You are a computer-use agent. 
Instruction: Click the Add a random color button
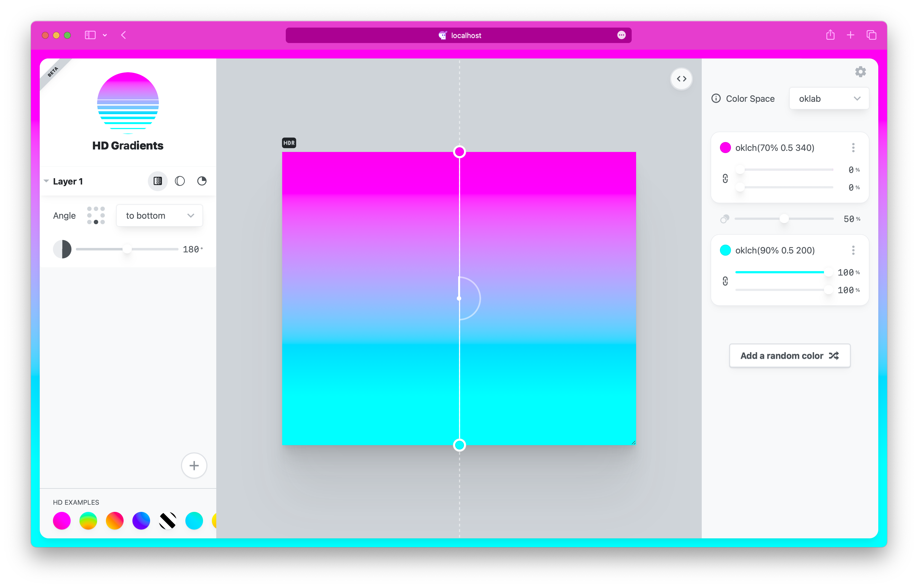tap(789, 356)
